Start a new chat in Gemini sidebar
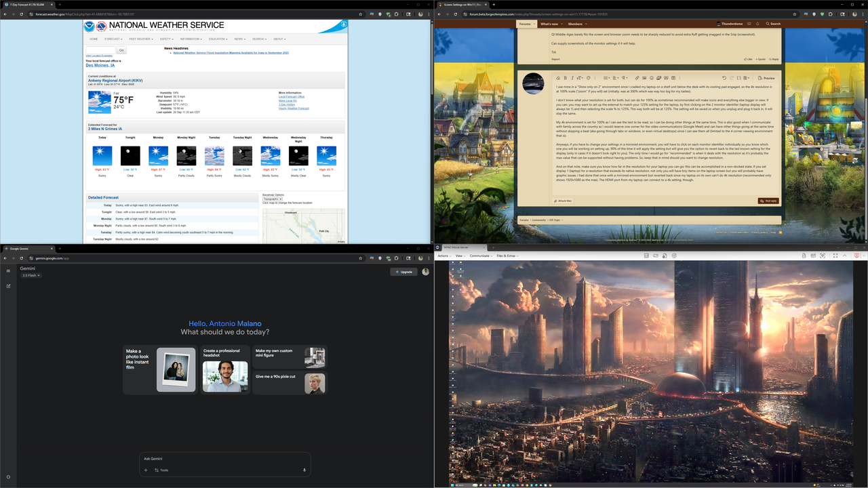 (8, 286)
